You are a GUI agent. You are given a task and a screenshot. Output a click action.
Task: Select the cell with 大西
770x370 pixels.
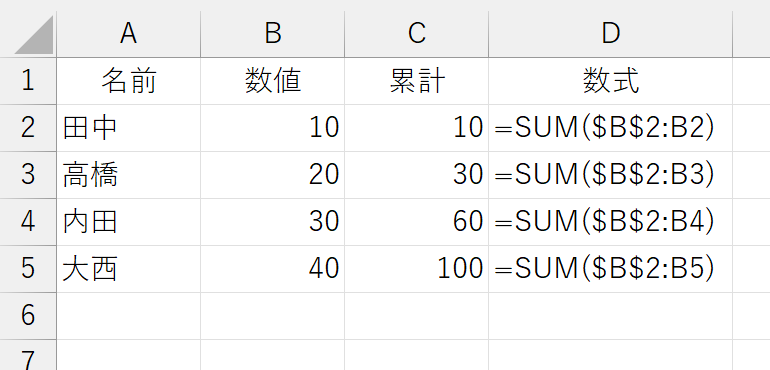(x=128, y=269)
